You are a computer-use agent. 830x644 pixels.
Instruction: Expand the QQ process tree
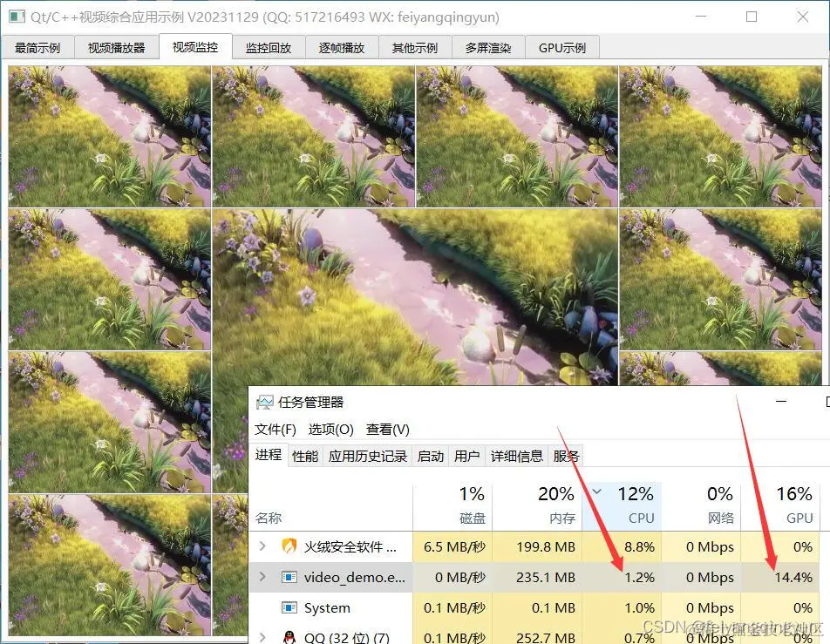tap(263, 638)
